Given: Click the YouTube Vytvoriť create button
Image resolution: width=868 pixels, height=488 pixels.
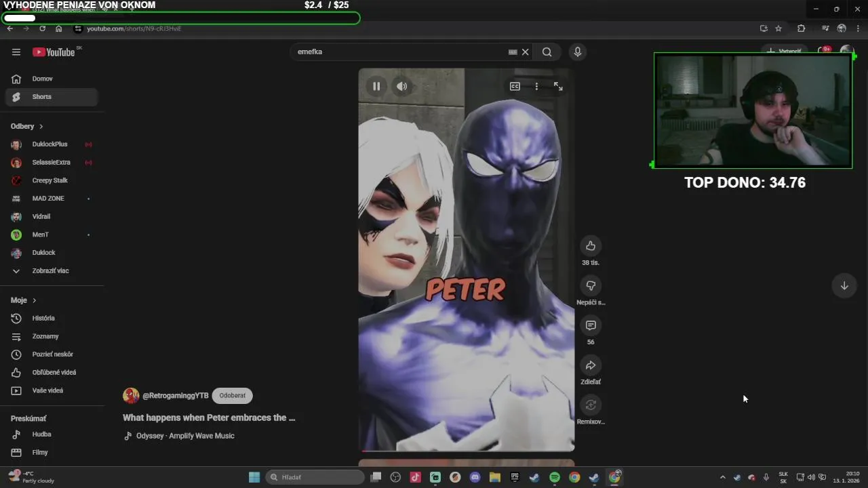Looking at the screenshot, I should click(784, 51).
